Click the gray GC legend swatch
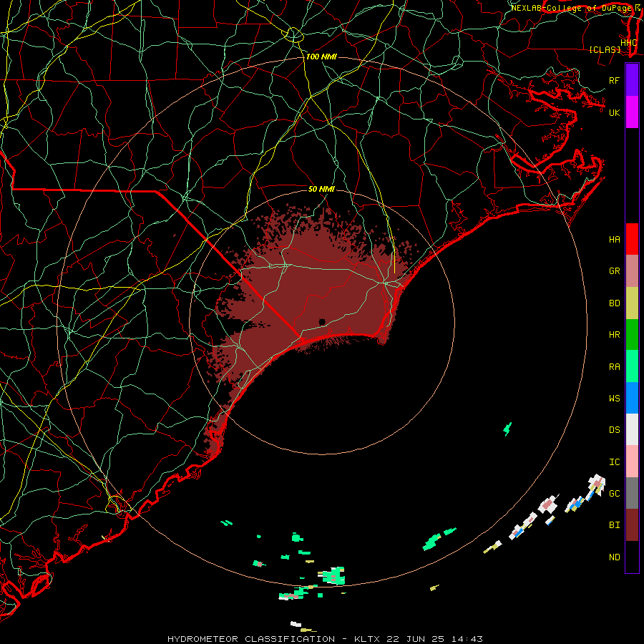The image size is (644, 644). click(632, 493)
